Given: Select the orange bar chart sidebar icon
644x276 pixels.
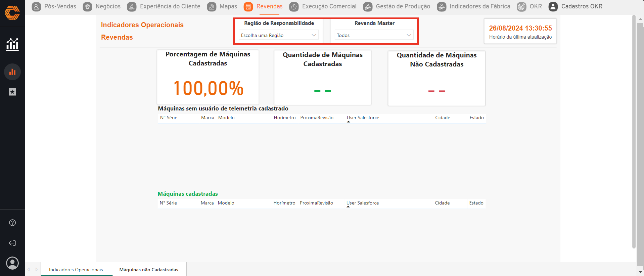Looking at the screenshot, I should pos(12,72).
